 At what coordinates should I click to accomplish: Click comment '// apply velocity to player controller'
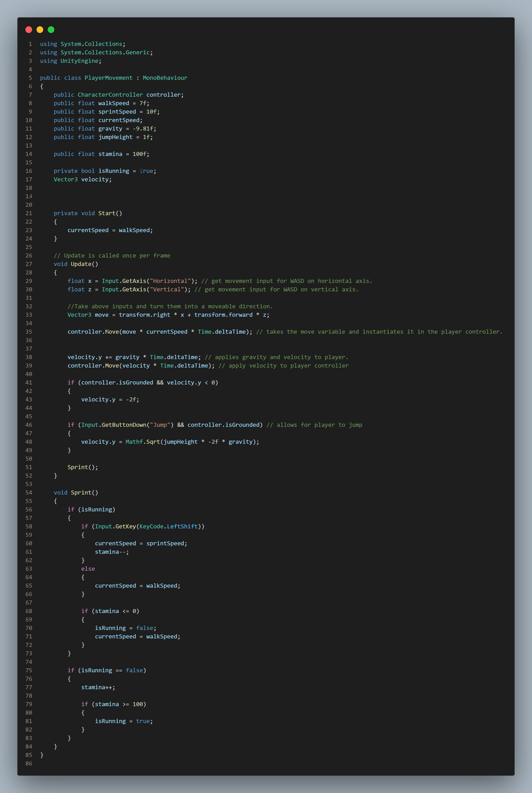click(x=283, y=366)
